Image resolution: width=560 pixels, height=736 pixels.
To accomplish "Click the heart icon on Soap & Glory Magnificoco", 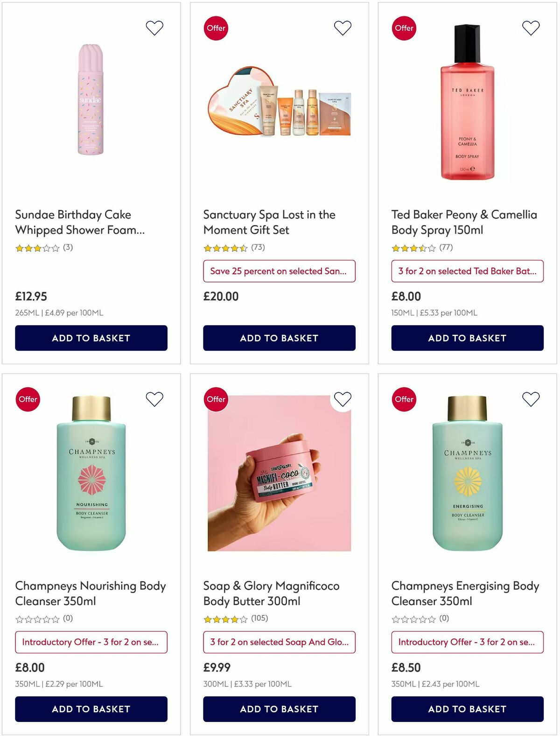I will (342, 399).
